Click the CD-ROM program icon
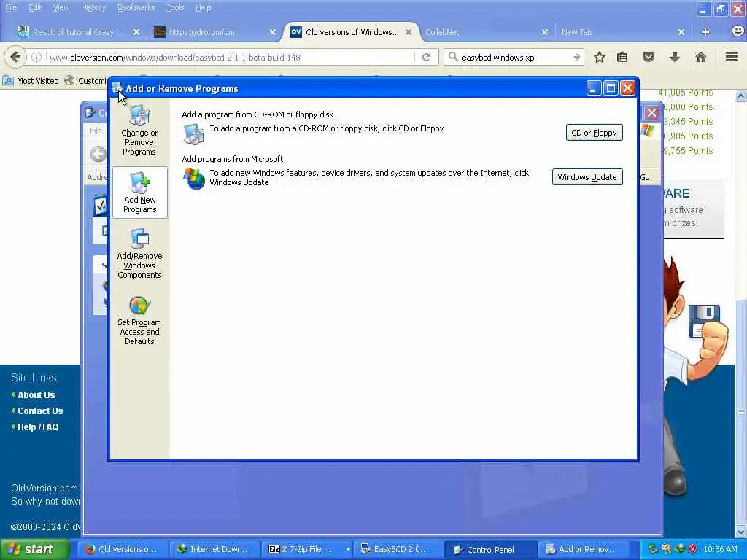This screenshot has width=747, height=560. tap(193, 134)
